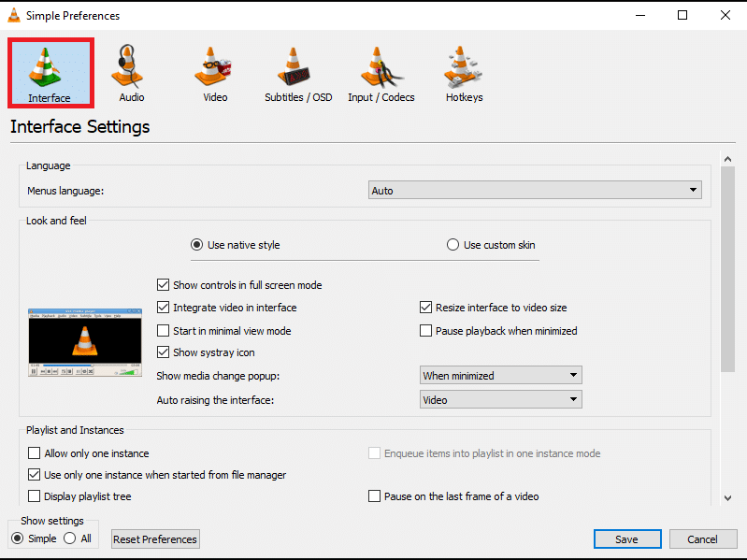The width and height of the screenshot is (747, 560).
Task: Open the Video settings category
Action: 215,73
